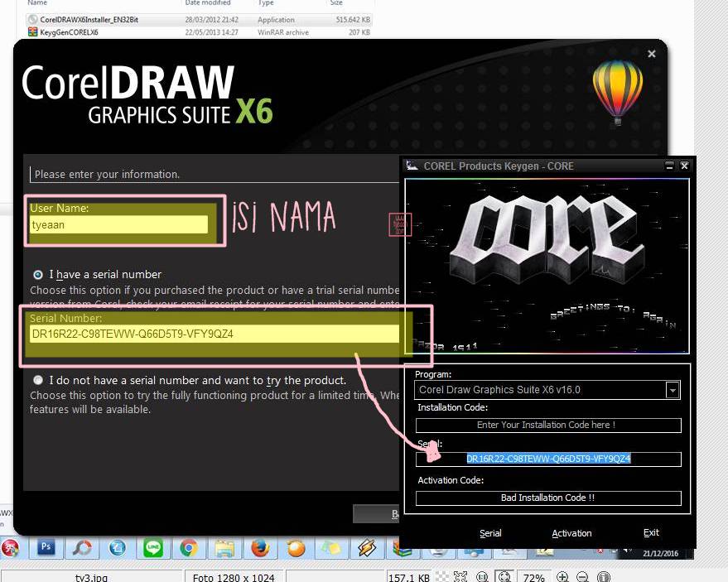Screen dimensions: 728x582
Task: Click the Serial field in keygen
Action: pos(548,459)
